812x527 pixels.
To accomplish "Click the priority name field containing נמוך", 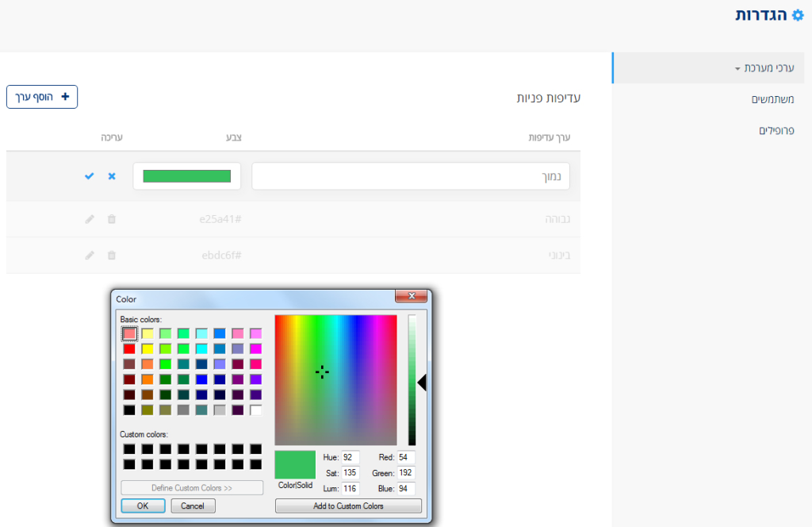I will tap(411, 176).
